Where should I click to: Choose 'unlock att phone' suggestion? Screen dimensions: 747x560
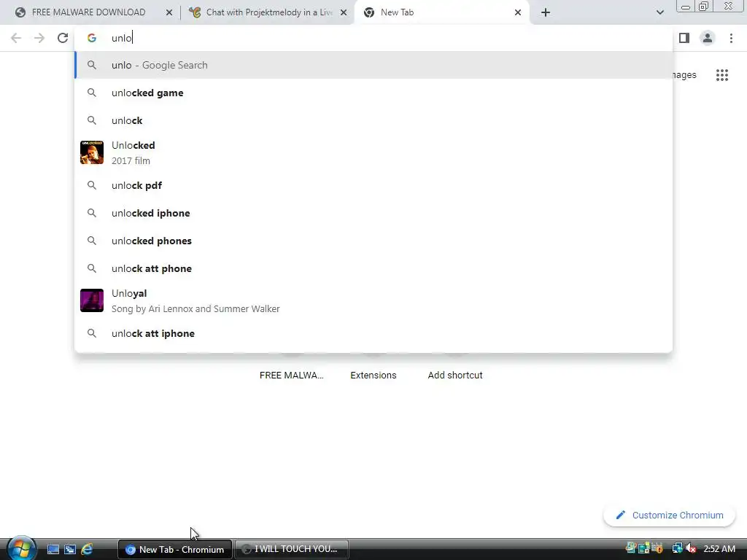tap(373, 268)
